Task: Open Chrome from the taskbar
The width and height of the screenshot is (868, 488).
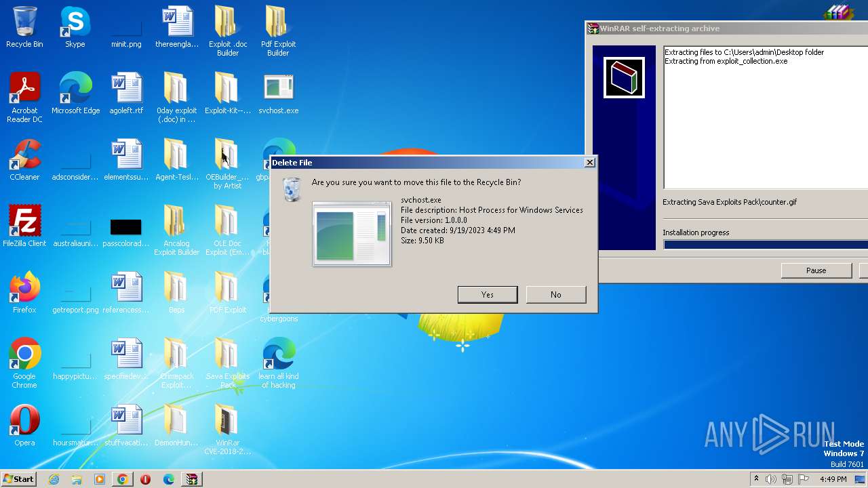Action: click(x=122, y=479)
